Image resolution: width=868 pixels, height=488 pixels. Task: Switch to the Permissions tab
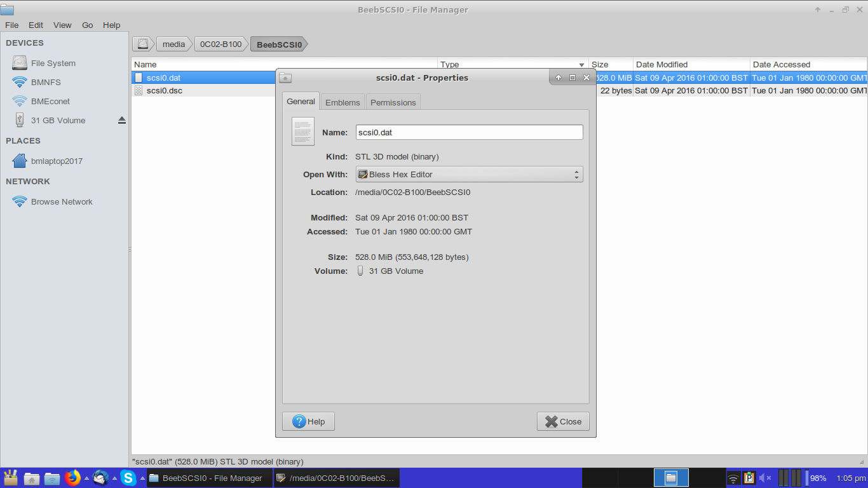[393, 102]
